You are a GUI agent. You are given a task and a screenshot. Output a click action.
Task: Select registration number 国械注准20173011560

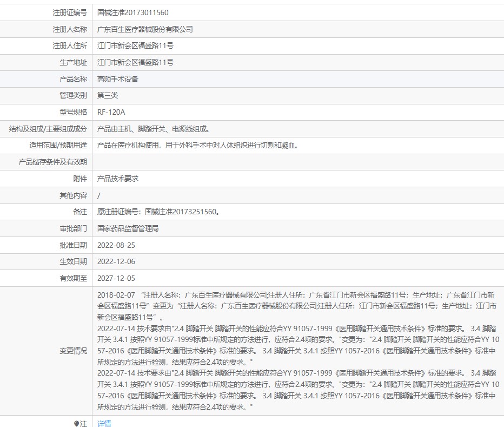click(132, 12)
